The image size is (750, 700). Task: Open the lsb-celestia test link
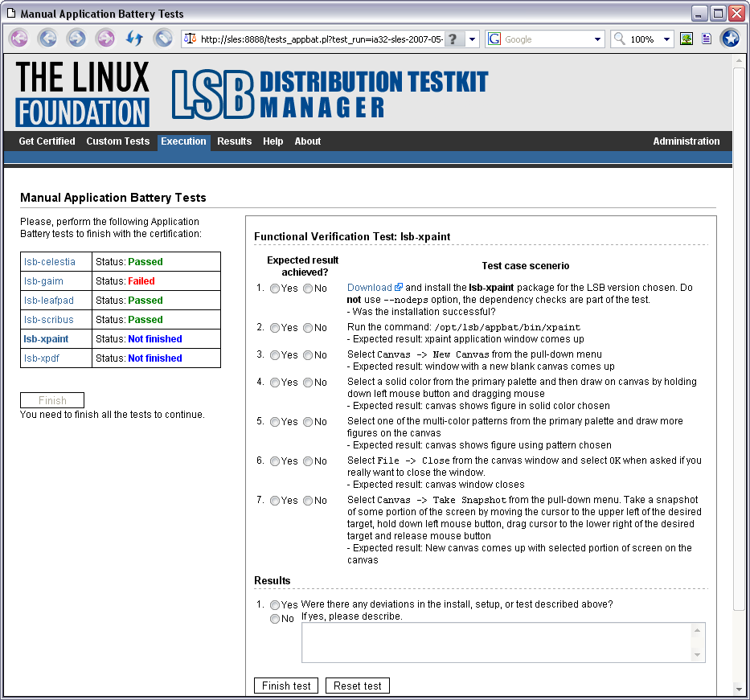(50, 261)
